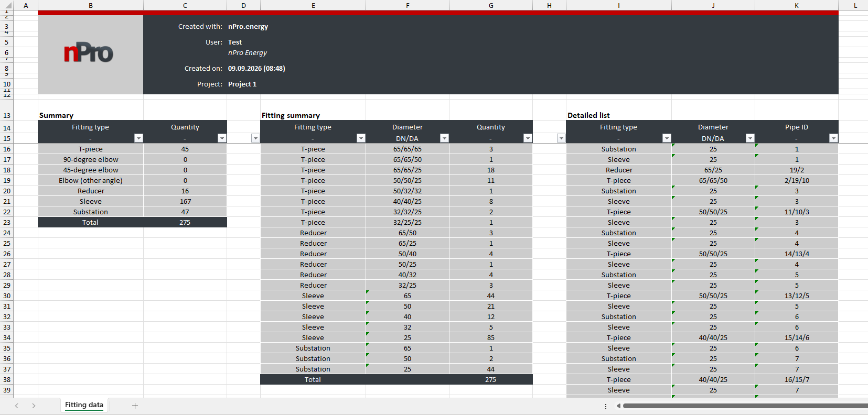Click Summary quantity cell '47'
Screen dimensions: 868x415
[185, 212]
